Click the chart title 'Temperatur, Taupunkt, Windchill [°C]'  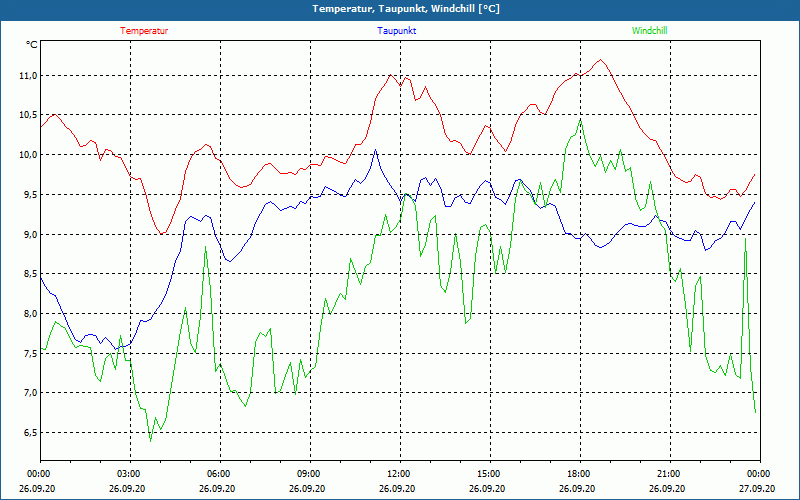pyautogui.click(x=406, y=9)
